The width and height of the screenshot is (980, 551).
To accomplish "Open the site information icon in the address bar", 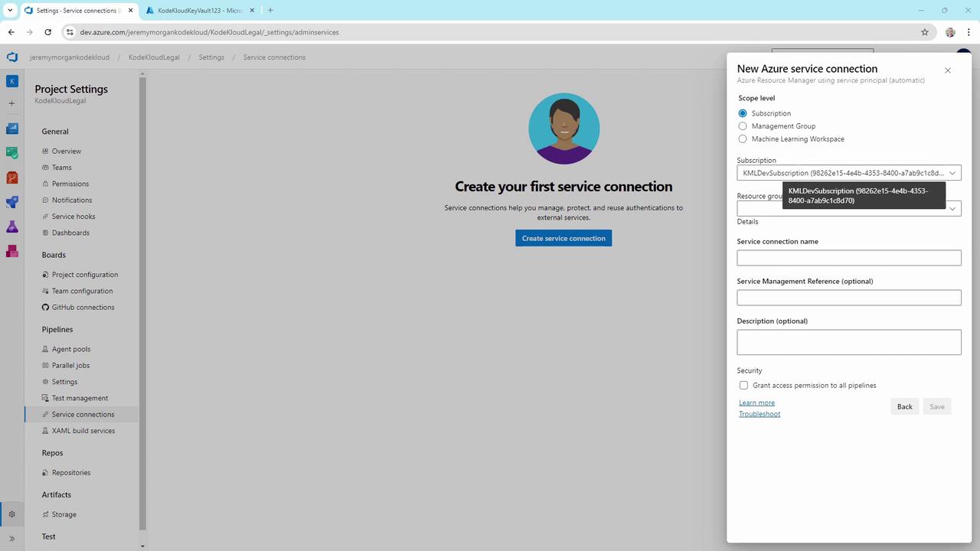I will click(70, 32).
